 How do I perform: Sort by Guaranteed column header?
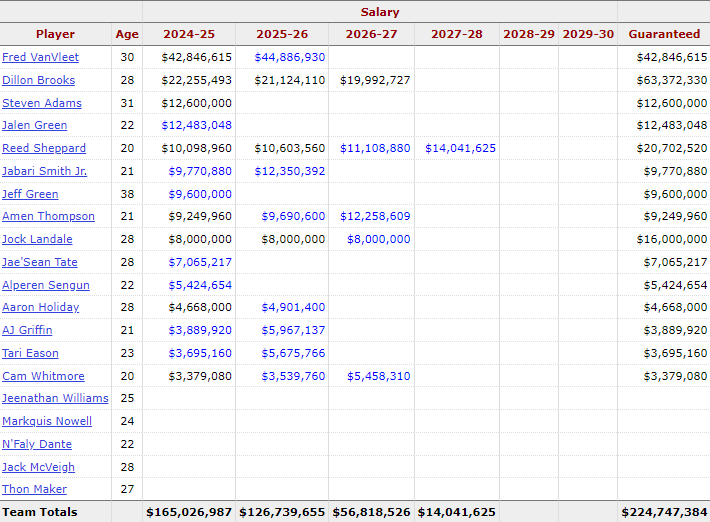pyautogui.click(x=664, y=34)
